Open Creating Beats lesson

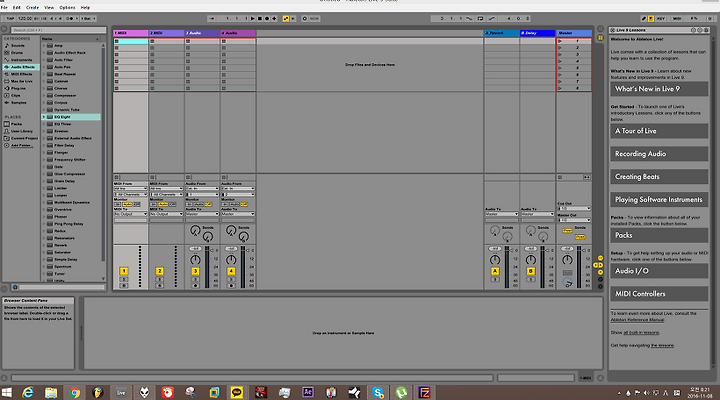(659, 177)
